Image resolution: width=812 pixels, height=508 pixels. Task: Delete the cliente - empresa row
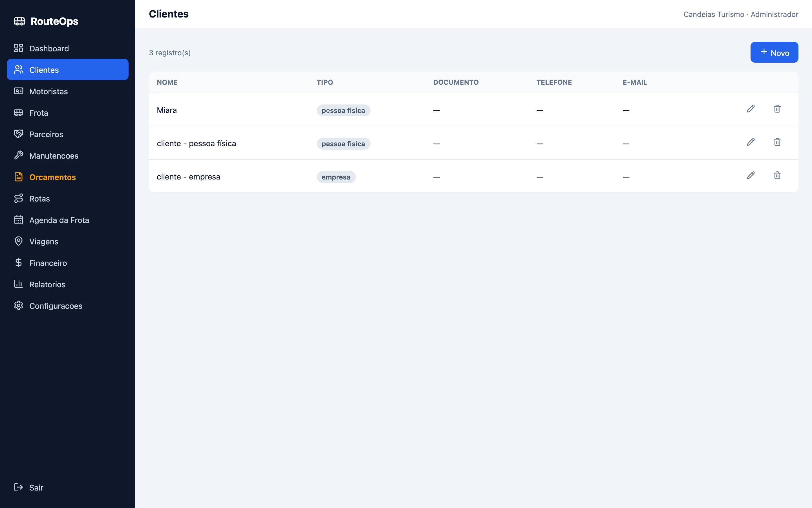pos(777,175)
